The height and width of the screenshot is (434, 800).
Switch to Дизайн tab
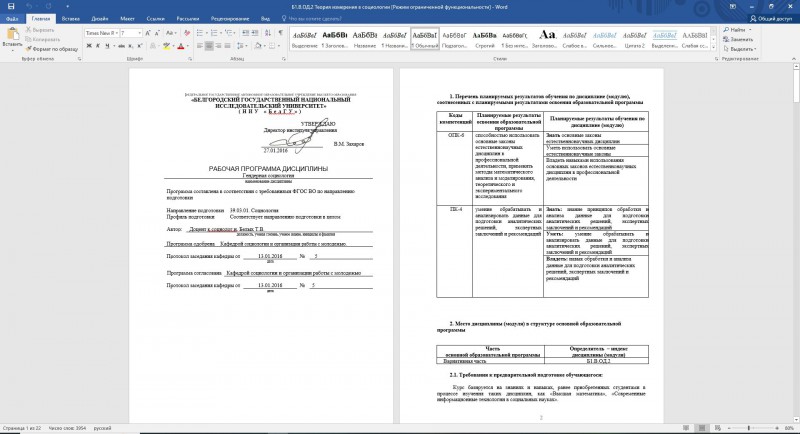(99, 19)
